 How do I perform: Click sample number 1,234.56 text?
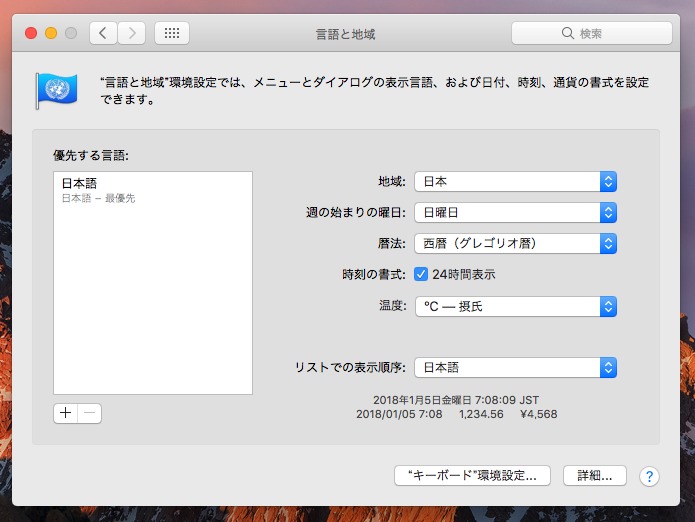(x=481, y=414)
